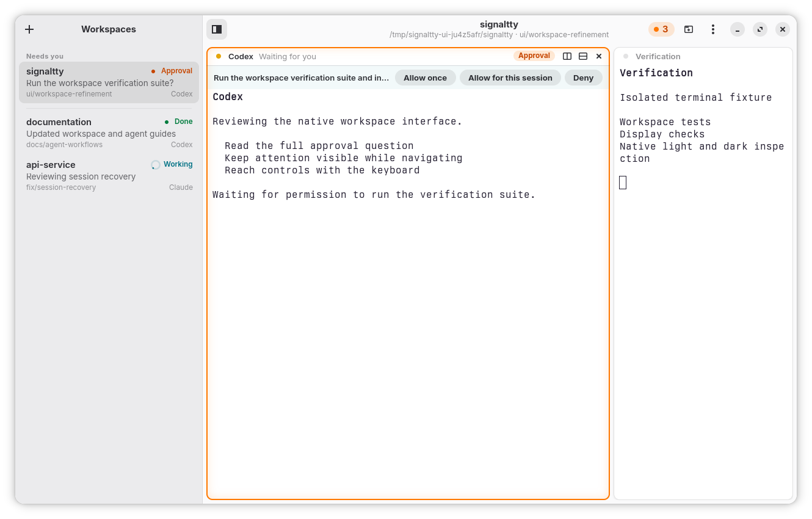
Task: Click Allow once
Action: pos(425,78)
